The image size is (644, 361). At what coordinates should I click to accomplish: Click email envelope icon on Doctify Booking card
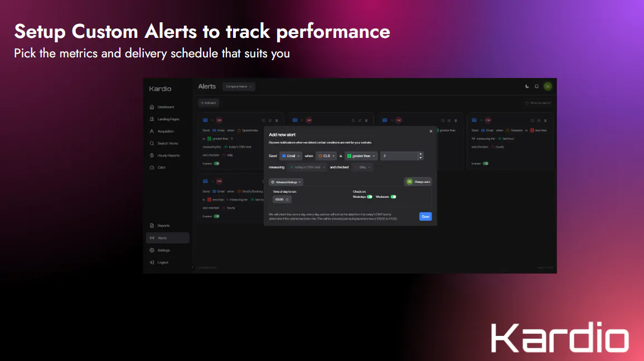205,181
